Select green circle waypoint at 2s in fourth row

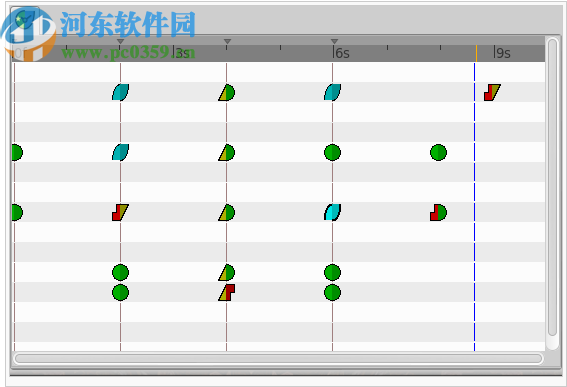point(120,272)
